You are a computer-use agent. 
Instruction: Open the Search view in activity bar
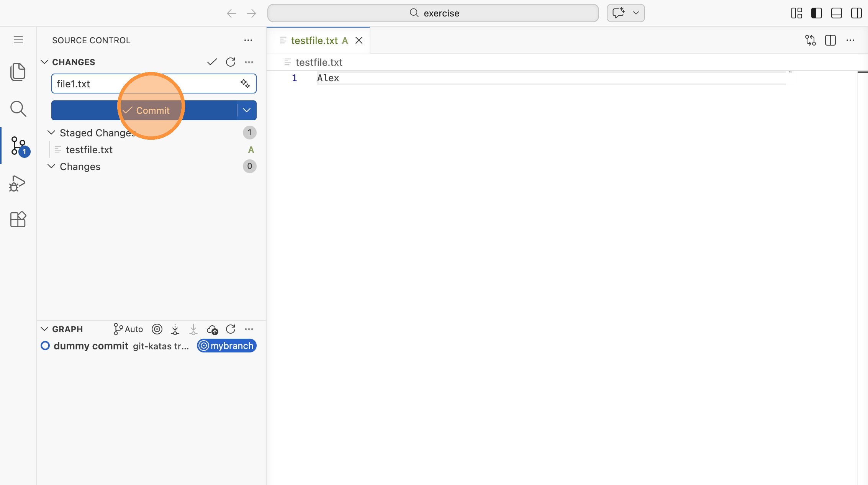point(18,109)
